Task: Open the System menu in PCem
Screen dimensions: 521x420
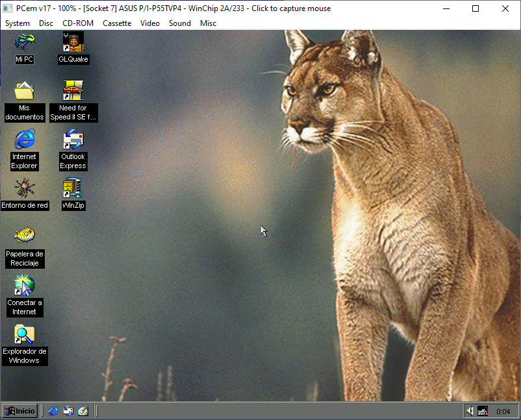Action: click(x=18, y=23)
